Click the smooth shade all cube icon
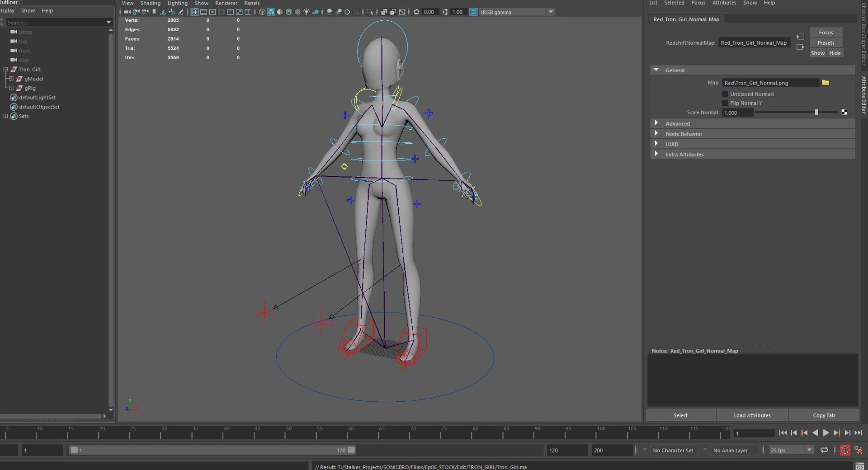Image resolution: width=868 pixels, height=470 pixels. click(271, 12)
